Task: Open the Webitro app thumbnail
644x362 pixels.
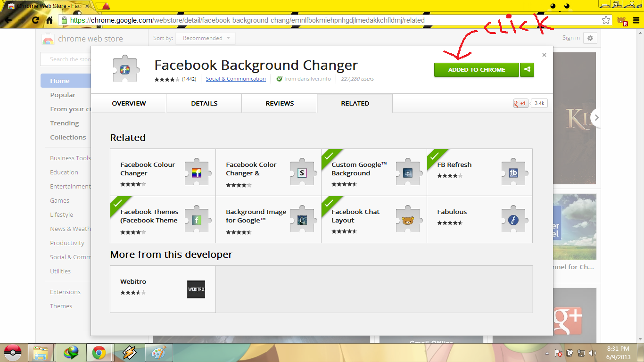Action: 196,289
